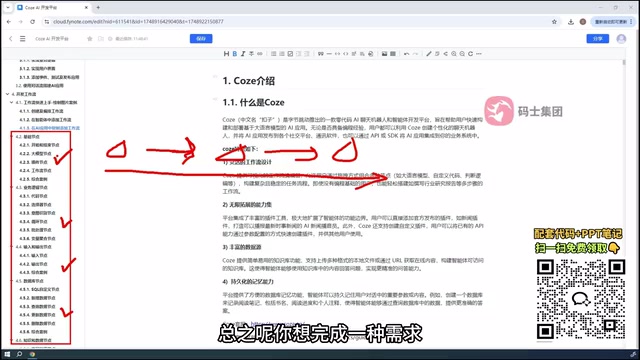
Task: Click the heading '1.1. 什么是Coze'
Action: tap(253, 102)
